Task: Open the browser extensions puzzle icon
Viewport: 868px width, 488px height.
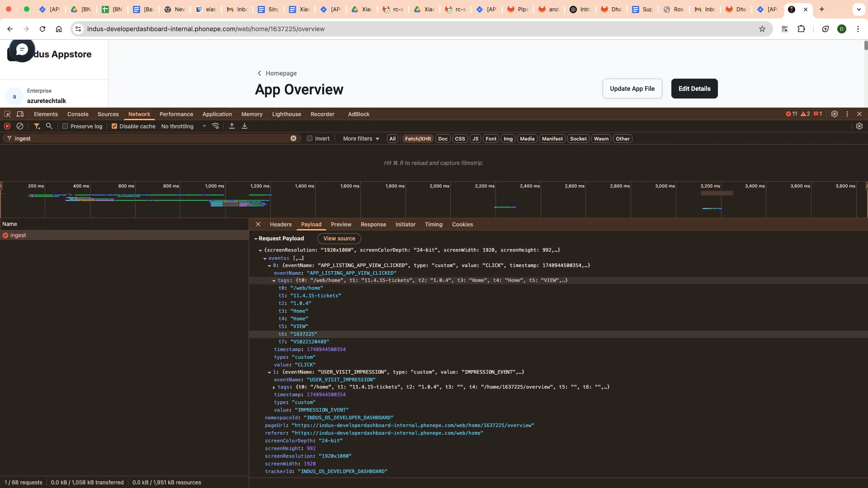Action: click(x=801, y=29)
